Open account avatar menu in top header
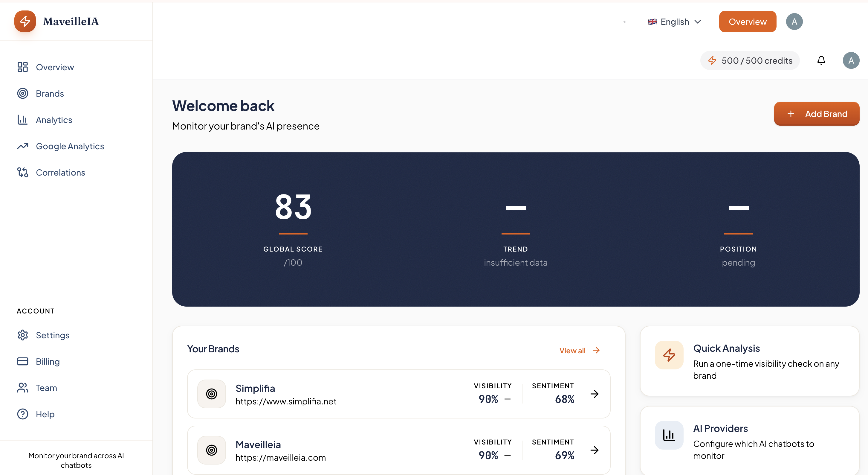This screenshot has height=475, width=868. click(794, 22)
